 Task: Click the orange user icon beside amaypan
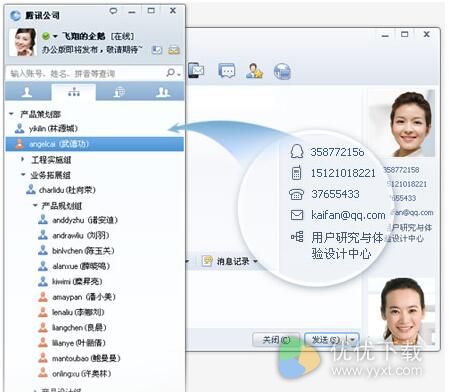click(43, 296)
